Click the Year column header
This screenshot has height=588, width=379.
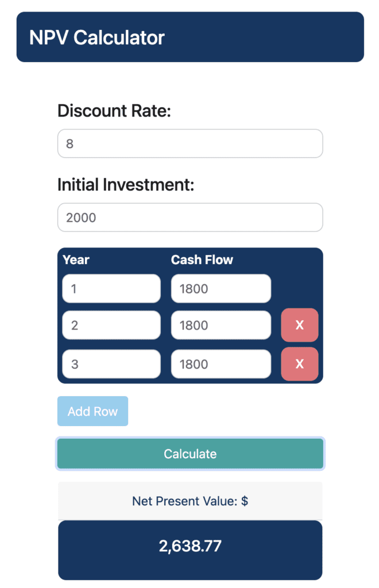coord(76,260)
